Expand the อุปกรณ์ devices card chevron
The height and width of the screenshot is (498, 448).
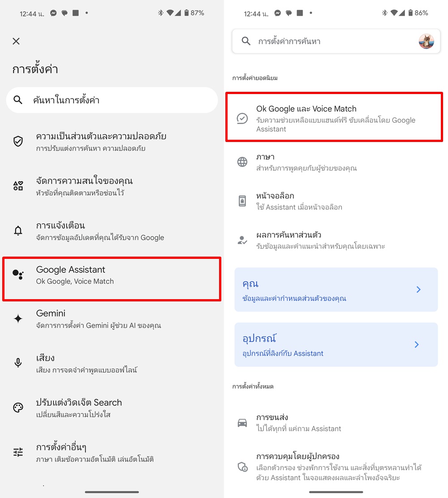tap(417, 344)
